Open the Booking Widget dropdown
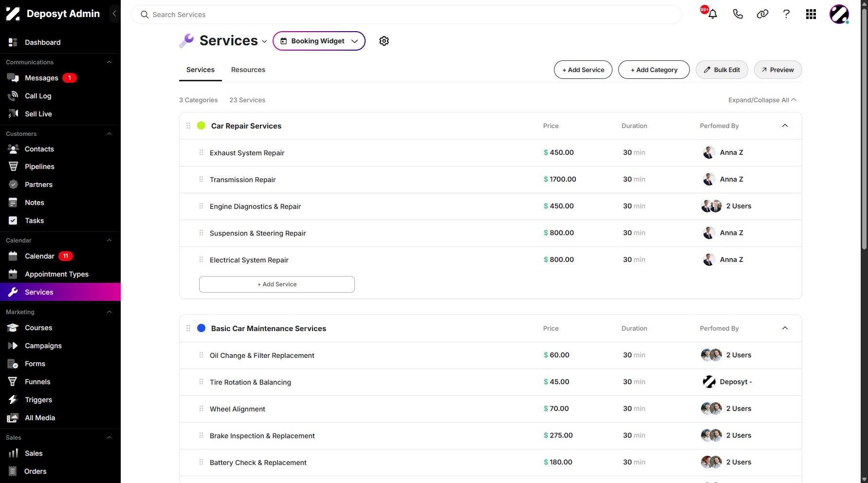The image size is (868, 483). pos(319,41)
